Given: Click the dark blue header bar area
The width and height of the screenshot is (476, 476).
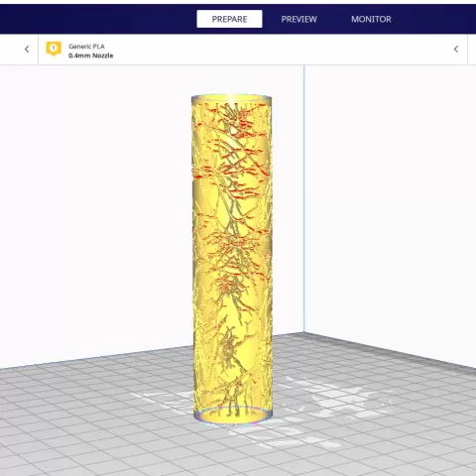Looking at the screenshot, I should [99, 19].
